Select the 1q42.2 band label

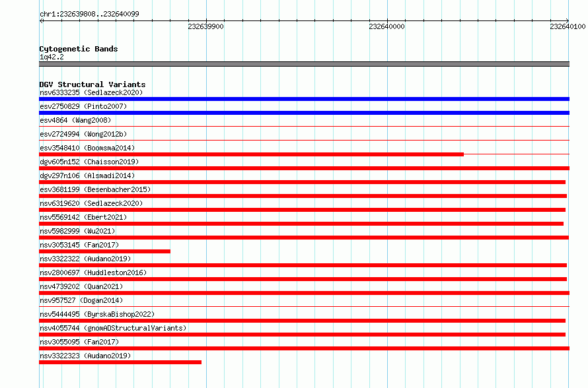[x=52, y=57]
